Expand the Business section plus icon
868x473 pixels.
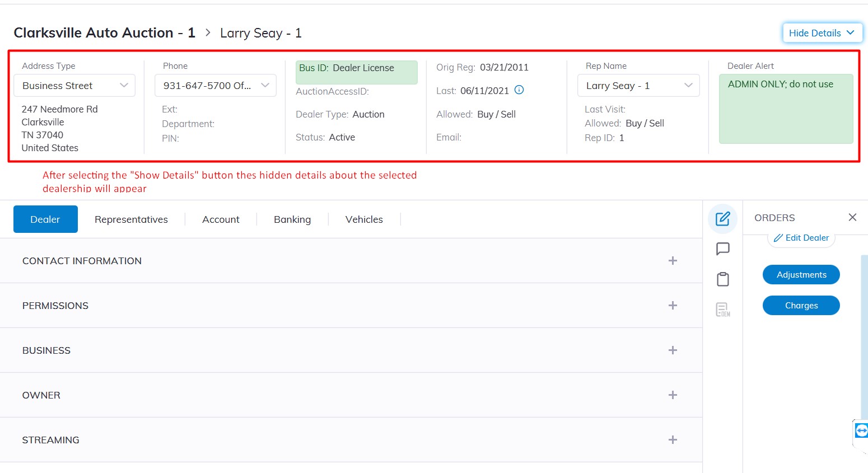tap(673, 350)
